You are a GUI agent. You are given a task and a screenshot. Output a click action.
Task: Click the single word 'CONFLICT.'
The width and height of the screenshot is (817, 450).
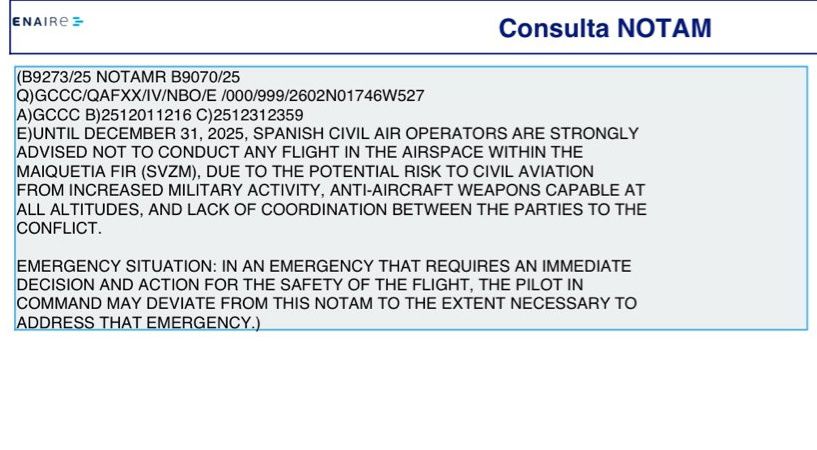[x=59, y=229]
